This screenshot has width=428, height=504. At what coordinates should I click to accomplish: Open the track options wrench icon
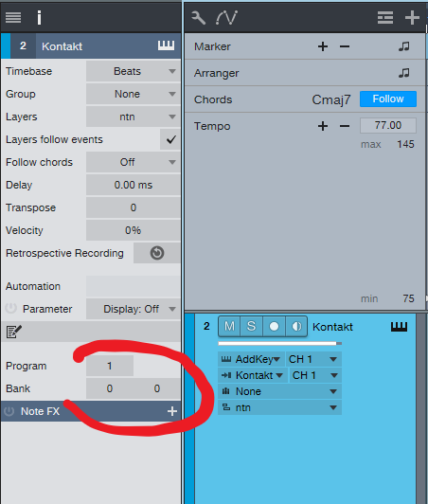pyautogui.click(x=198, y=18)
